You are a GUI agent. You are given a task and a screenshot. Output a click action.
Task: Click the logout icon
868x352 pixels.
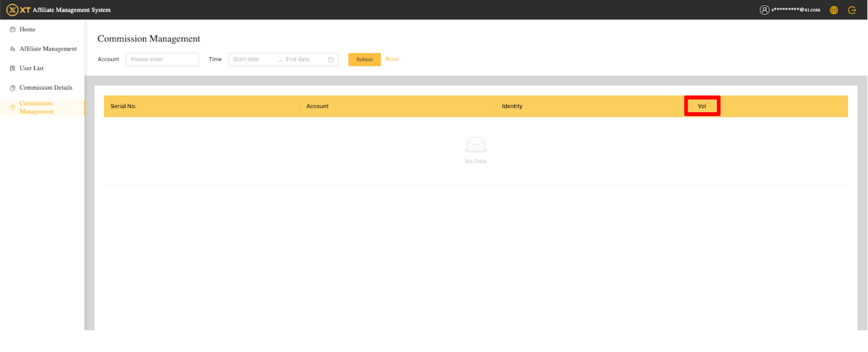(x=852, y=10)
